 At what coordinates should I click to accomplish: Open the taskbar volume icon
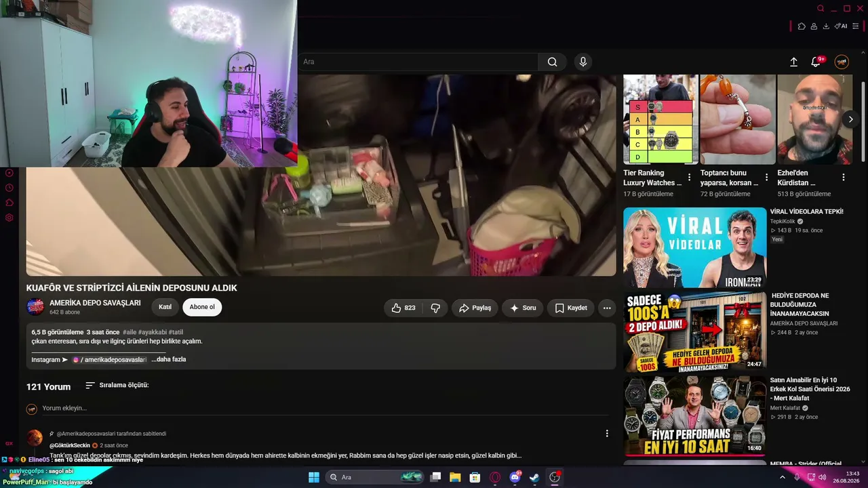[823, 477]
